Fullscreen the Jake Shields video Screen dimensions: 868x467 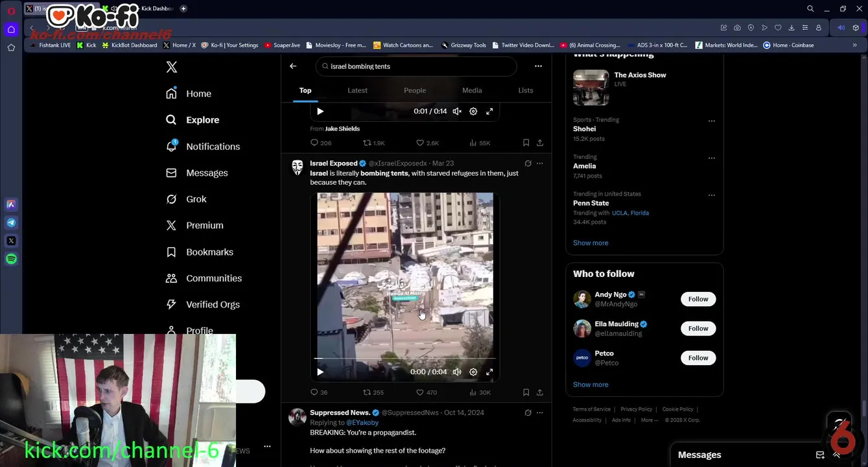489,112
